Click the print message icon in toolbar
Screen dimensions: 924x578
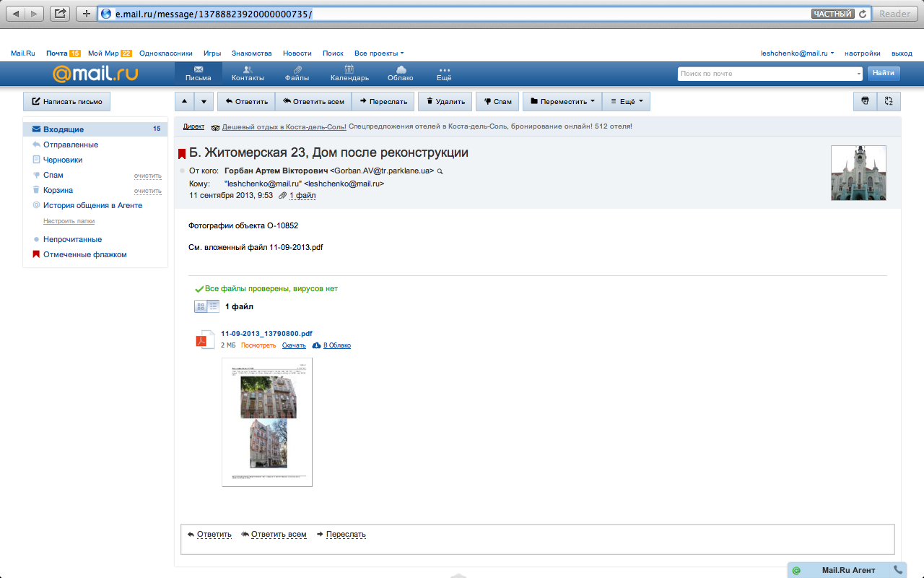point(865,102)
